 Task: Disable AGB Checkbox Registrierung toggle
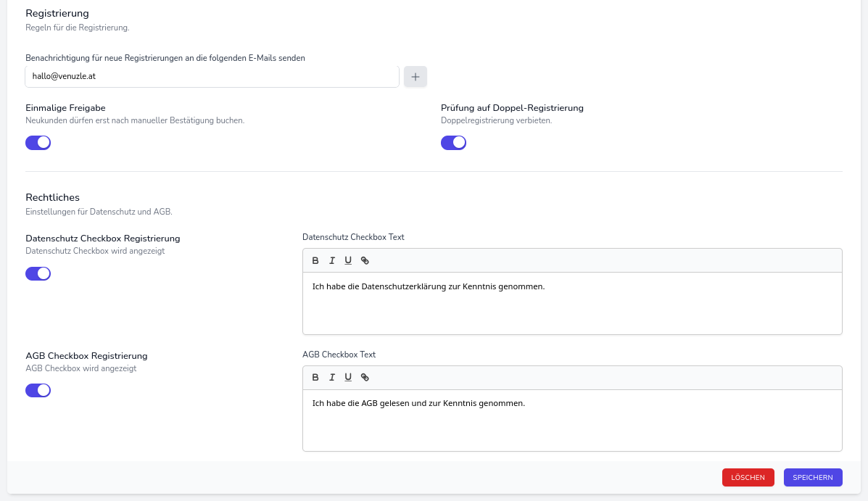point(38,391)
